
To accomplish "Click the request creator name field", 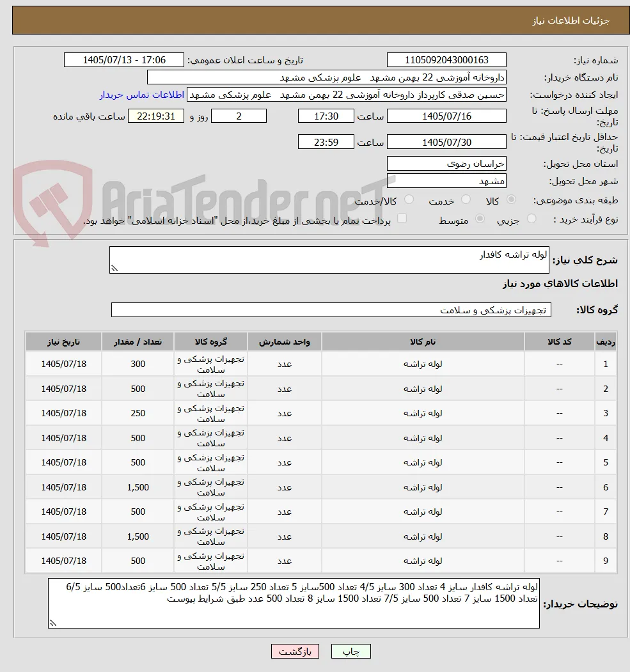I will pyautogui.click(x=346, y=95).
